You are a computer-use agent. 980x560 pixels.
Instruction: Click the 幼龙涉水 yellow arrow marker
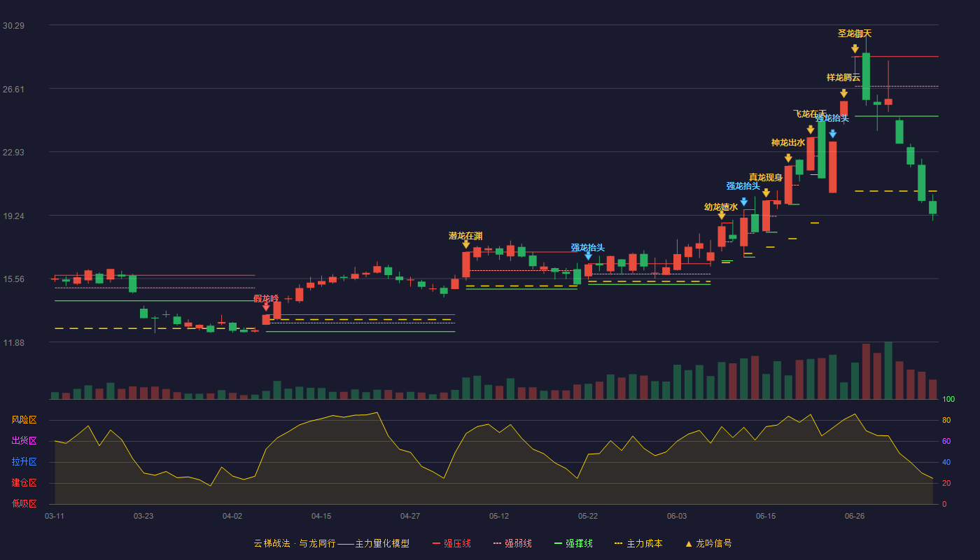pyautogui.click(x=721, y=215)
